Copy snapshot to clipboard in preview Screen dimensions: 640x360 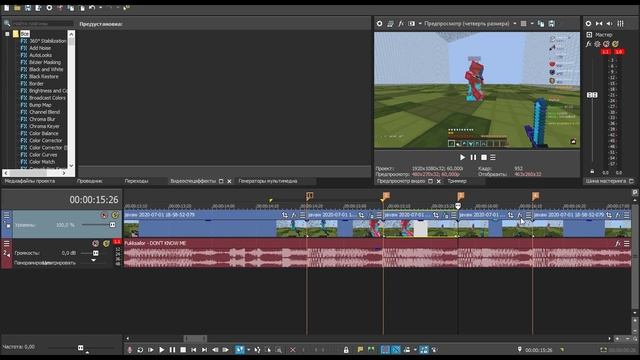point(541,24)
